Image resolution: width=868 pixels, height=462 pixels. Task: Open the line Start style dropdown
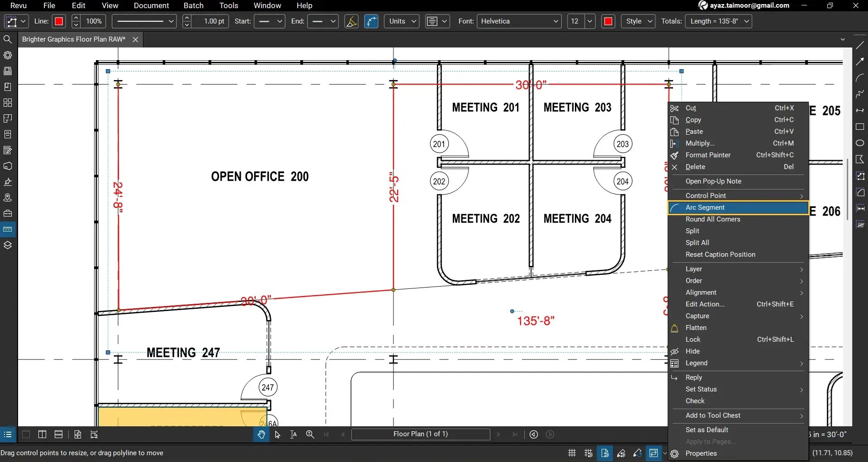tap(269, 21)
